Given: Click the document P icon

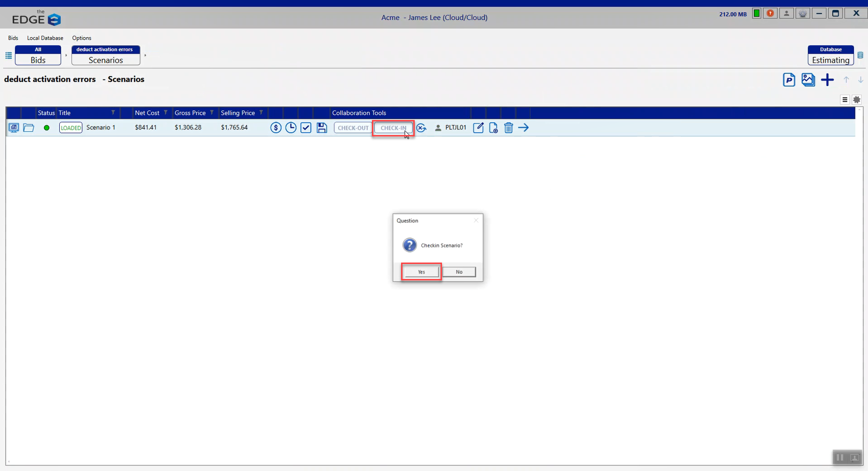Looking at the screenshot, I should [x=789, y=80].
